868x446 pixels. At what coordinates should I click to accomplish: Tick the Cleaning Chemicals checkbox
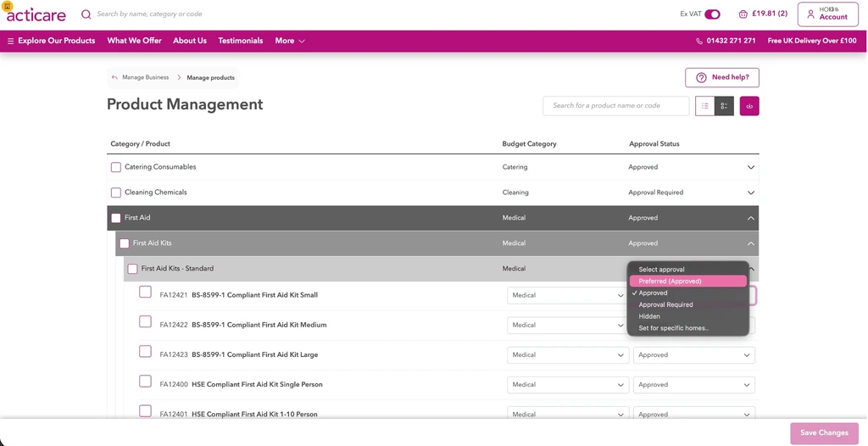tap(115, 192)
